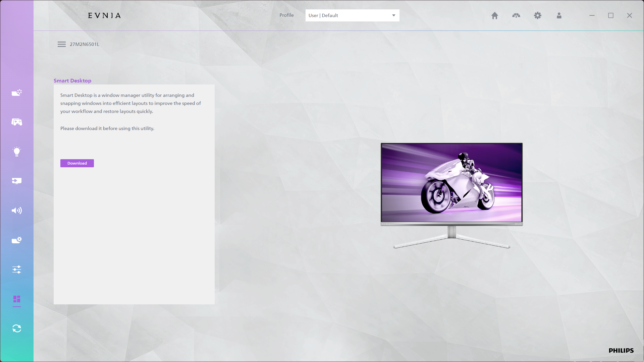Image resolution: width=644 pixels, height=362 pixels.
Task: Click the refresh/update arrows icon
Action: click(17, 328)
